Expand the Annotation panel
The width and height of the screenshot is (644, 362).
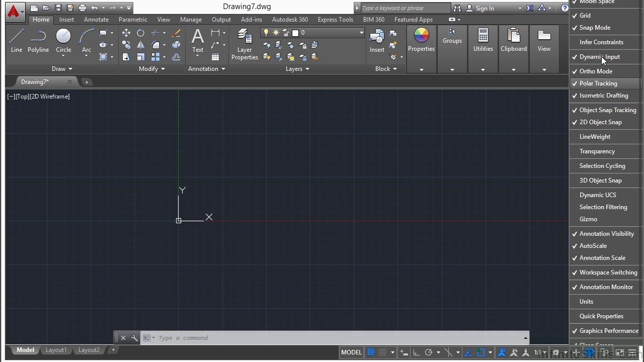click(x=207, y=69)
